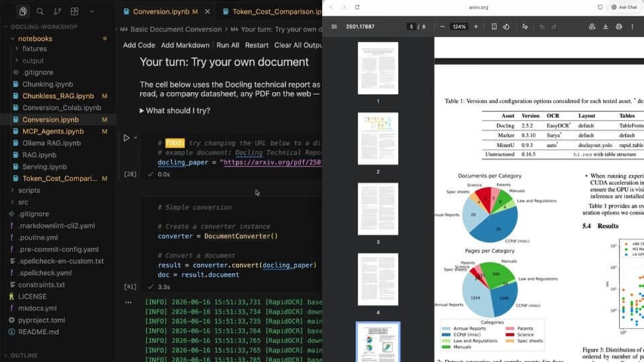644x362 pixels.
Task: Run All notebook cells
Action: click(227, 45)
